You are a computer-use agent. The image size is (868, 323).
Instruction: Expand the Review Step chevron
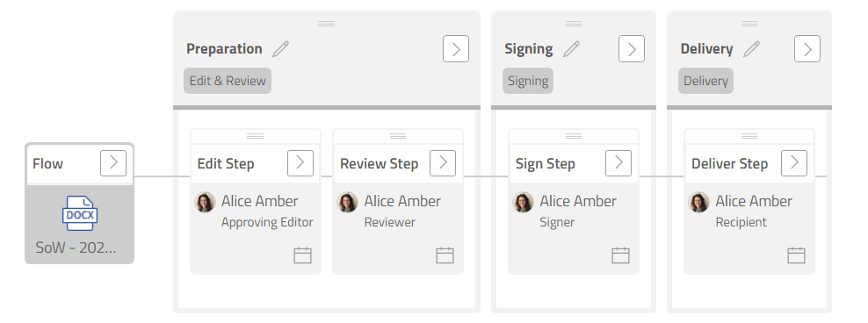click(x=443, y=163)
